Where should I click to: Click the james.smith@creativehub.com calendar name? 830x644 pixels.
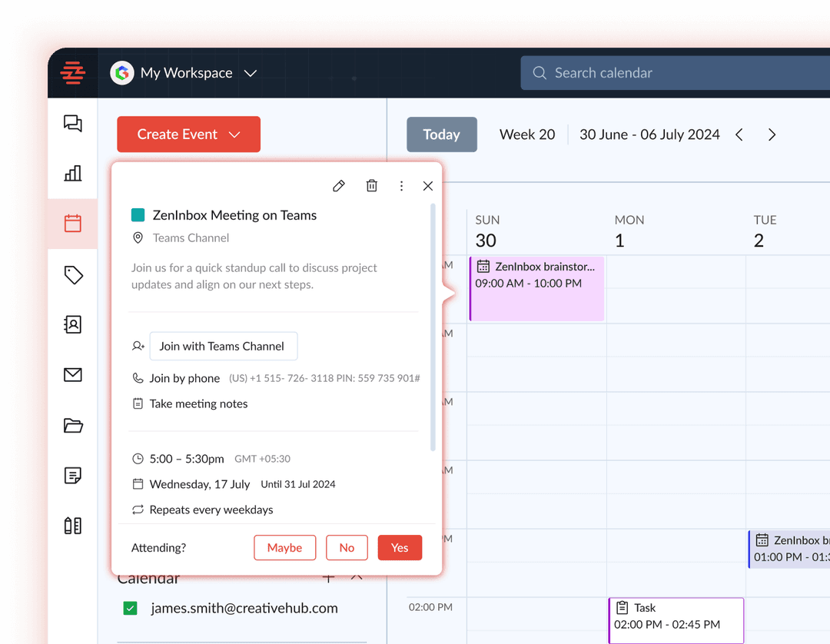(244, 609)
